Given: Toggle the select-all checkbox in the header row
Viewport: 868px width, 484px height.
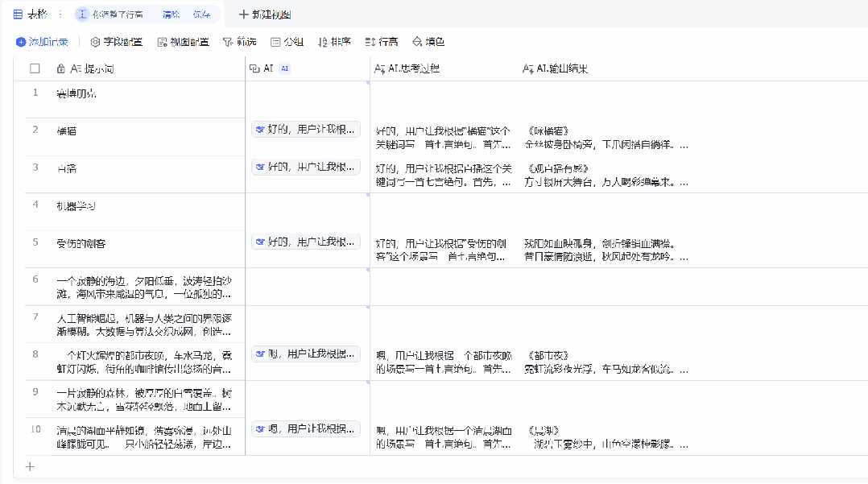Looking at the screenshot, I should [x=34, y=68].
